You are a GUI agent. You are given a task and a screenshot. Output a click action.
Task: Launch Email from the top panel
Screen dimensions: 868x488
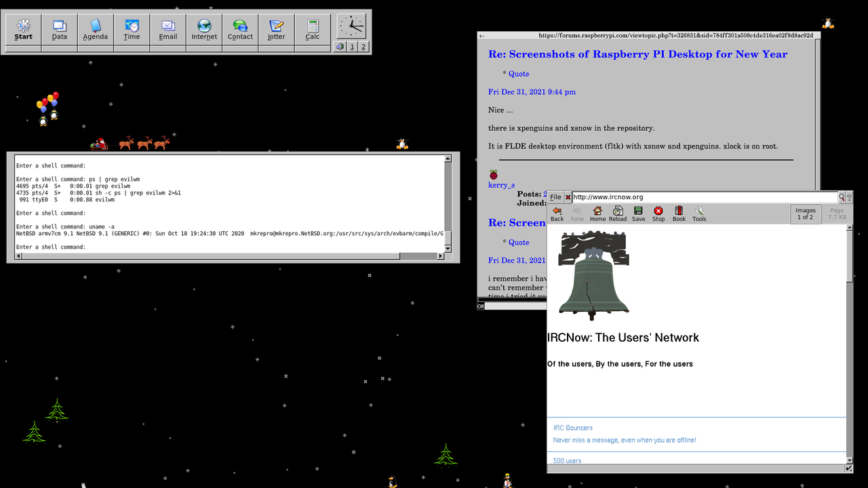click(x=167, y=30)
